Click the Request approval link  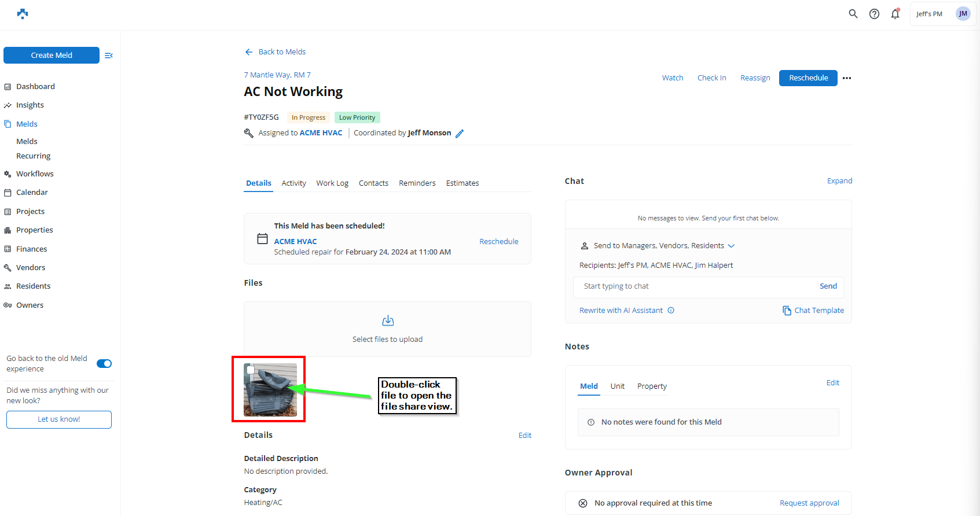coord(809,503)
